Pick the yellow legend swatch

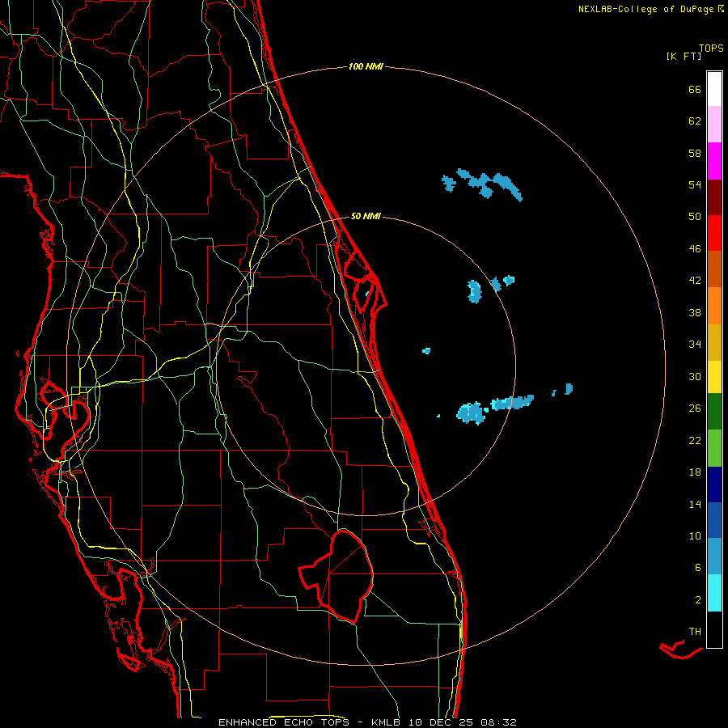click(x=714, y=377)
